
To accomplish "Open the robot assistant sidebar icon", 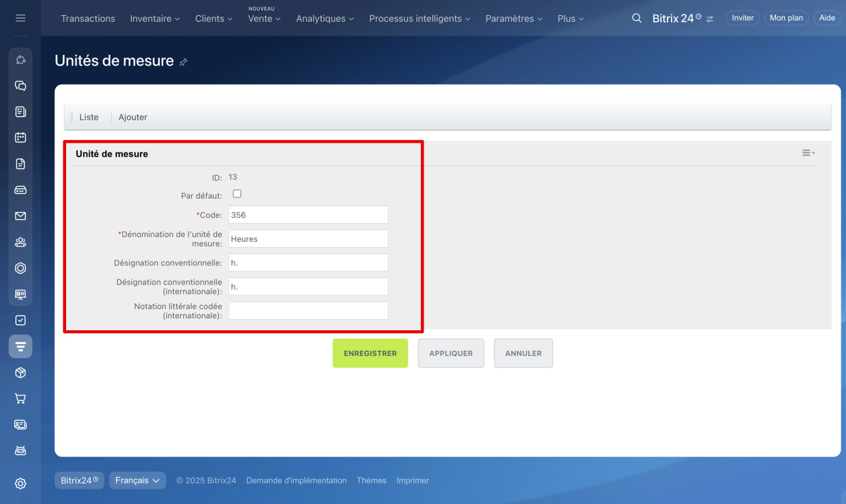I will tap(20, 450).
